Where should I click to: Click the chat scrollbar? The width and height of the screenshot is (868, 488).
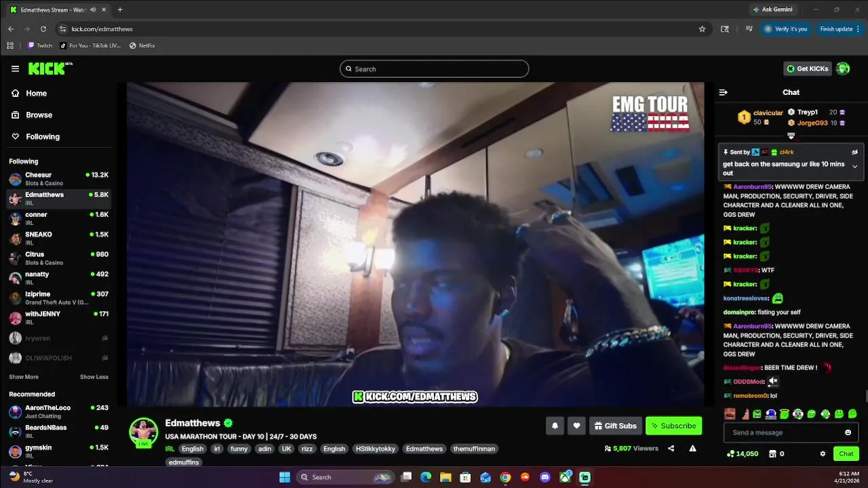[x=865, y=396]
